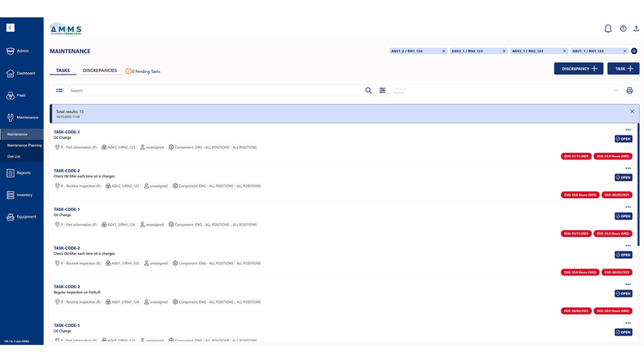
Task: Switch to the DISCREPANCIES tab
Action: click(x=100, y=70)
